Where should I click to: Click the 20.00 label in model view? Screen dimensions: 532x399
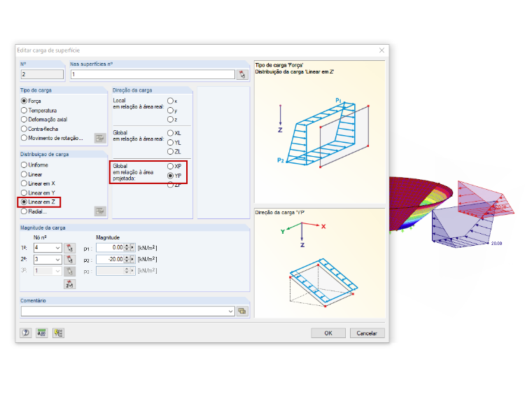point(497,244)
